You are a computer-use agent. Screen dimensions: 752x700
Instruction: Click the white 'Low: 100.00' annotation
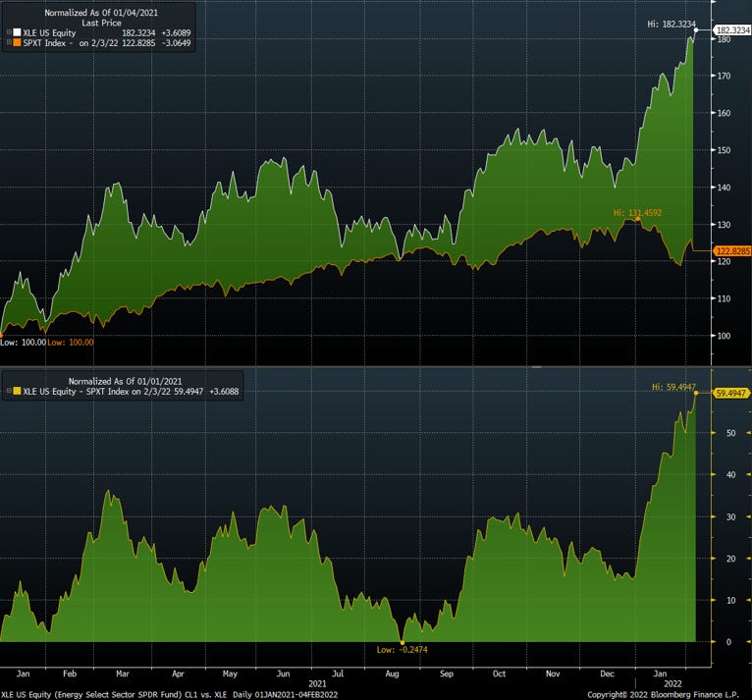[x=23, y=343]
